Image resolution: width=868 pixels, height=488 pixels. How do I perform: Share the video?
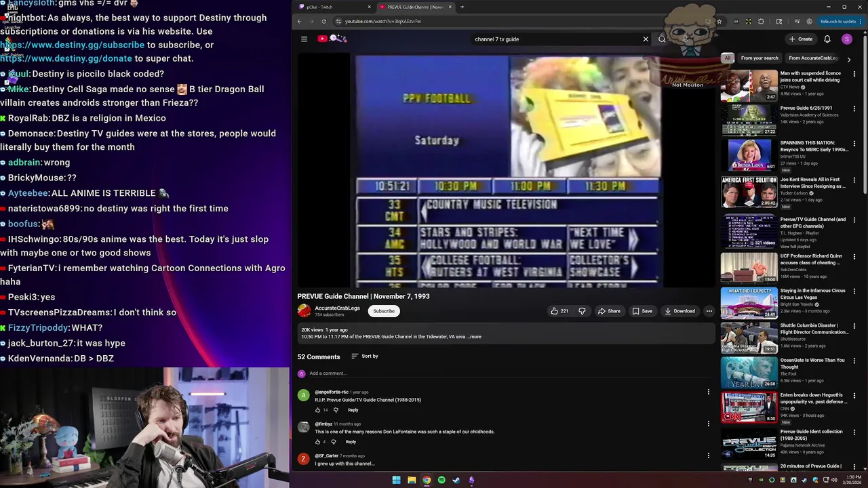609,311
